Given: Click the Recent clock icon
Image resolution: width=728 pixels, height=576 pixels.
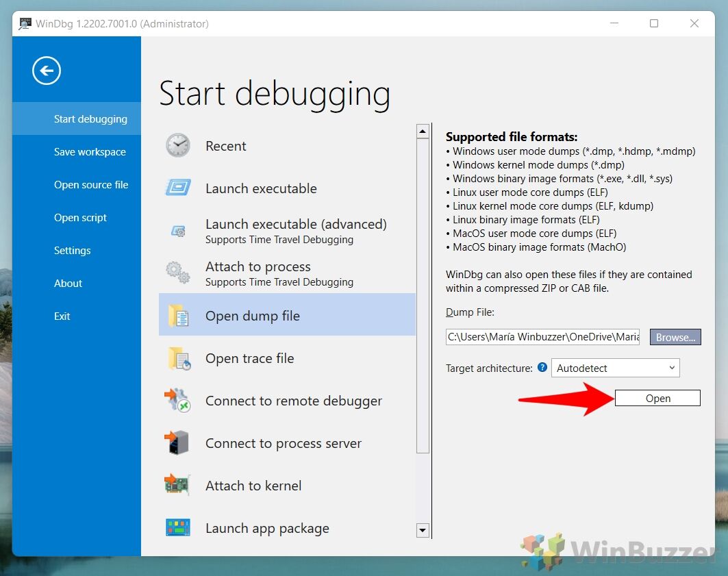Looking at the screenshot, I should [x=178, y=145].
